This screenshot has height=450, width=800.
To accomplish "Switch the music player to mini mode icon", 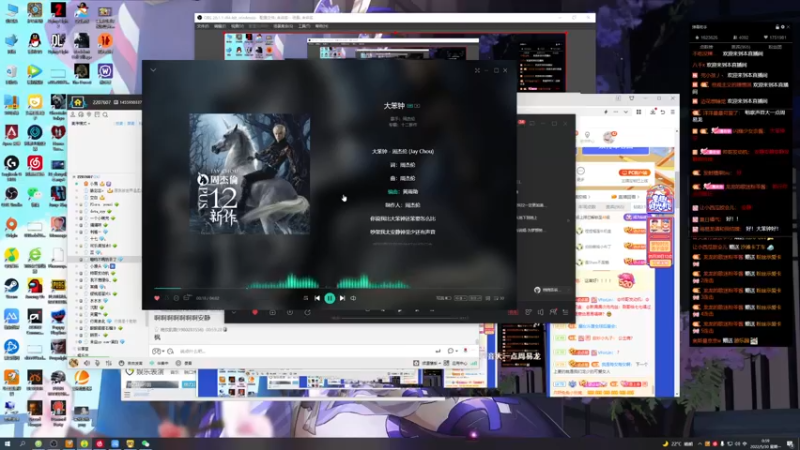I will point(477,70).
